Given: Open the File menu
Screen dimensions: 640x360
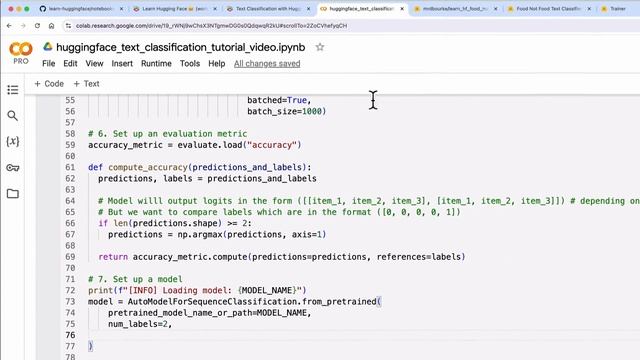Looking at the screenshot, I should (49, 64).
